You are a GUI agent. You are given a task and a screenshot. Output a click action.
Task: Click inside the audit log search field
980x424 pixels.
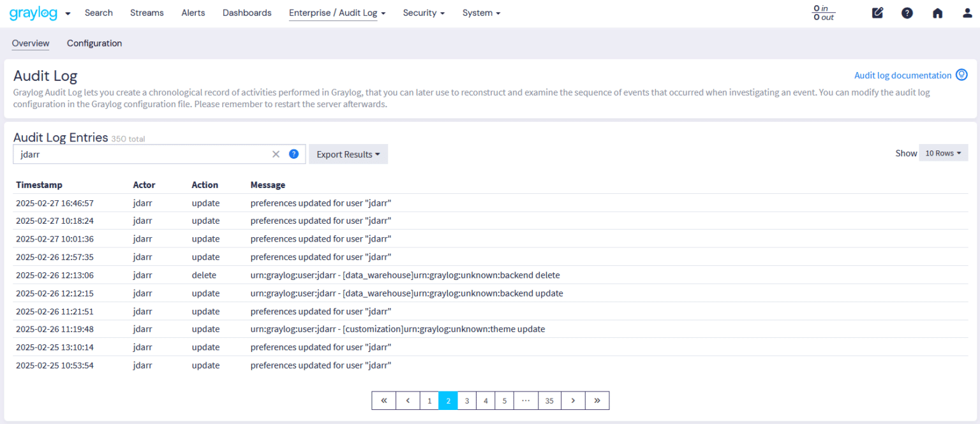coord(128,154)
